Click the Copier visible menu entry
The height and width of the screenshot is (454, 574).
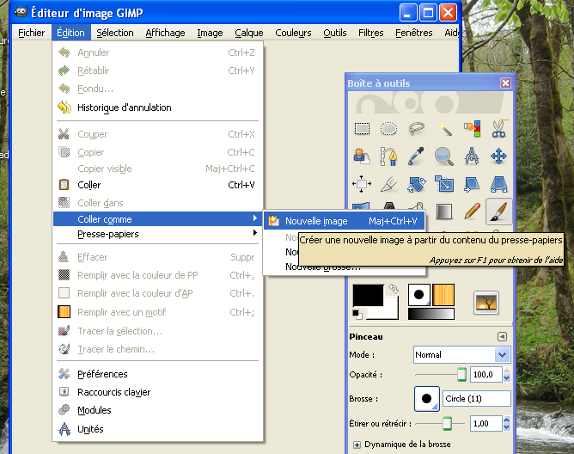click(x=157, y=169)
